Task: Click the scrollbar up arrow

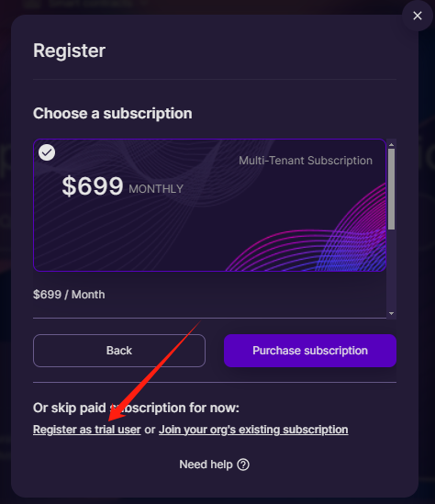Action: 391,145
